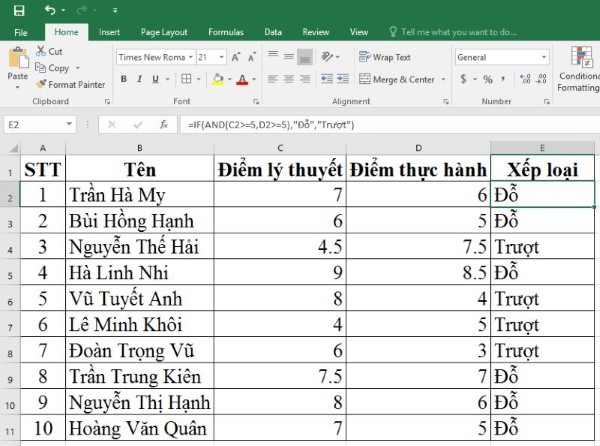600x446 pixels.
Task: Click the Orientation text angle icon
Action: click(x=327, y=57)
